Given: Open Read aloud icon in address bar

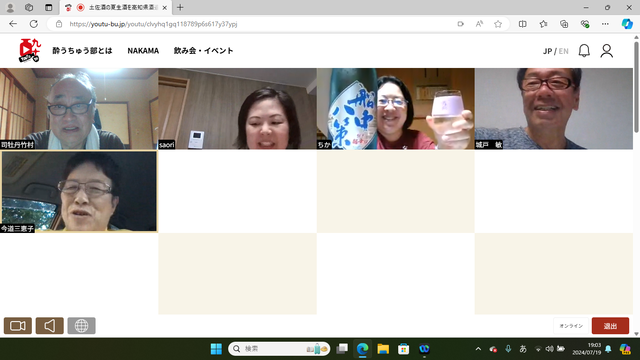Looking at the screenshot, I should [479, 24].
